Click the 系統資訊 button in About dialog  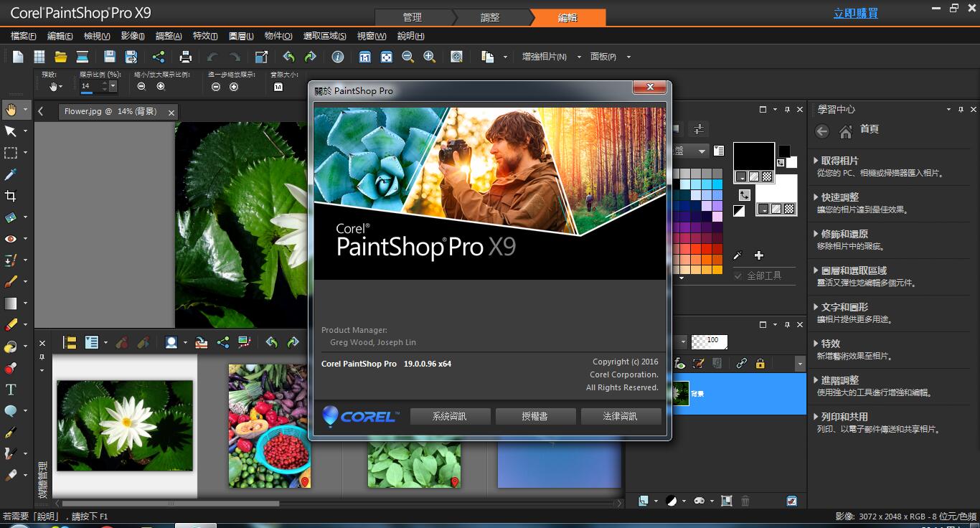450,416
